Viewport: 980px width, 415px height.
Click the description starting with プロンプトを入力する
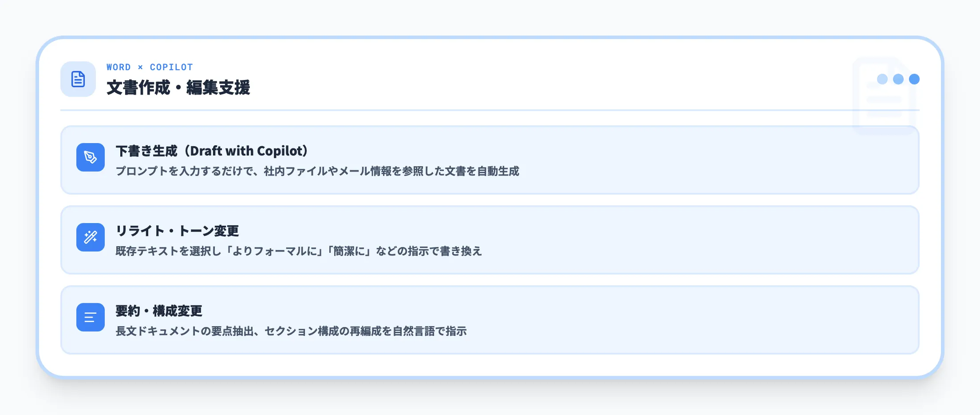tap(317, 171)
